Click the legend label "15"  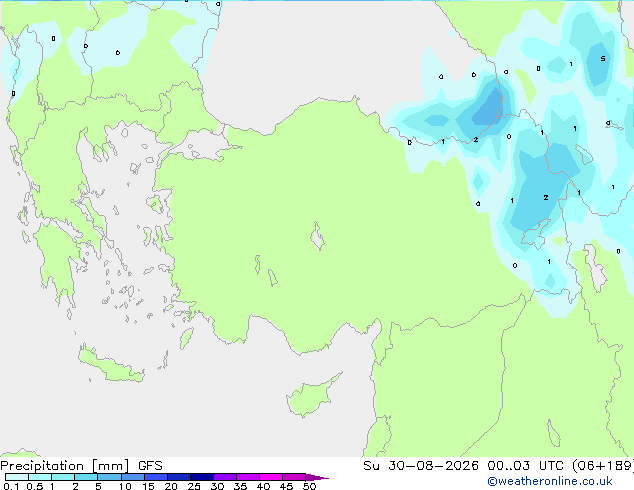[x=148, y=486]
